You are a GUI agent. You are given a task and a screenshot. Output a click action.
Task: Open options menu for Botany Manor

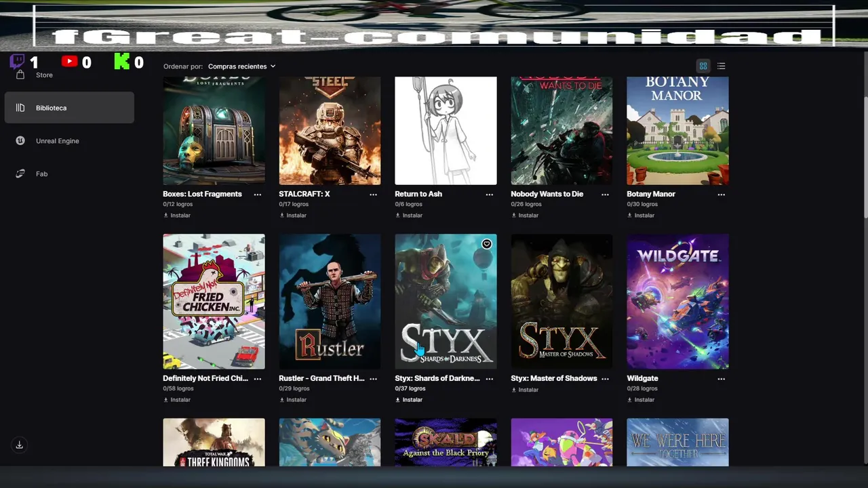722,195
